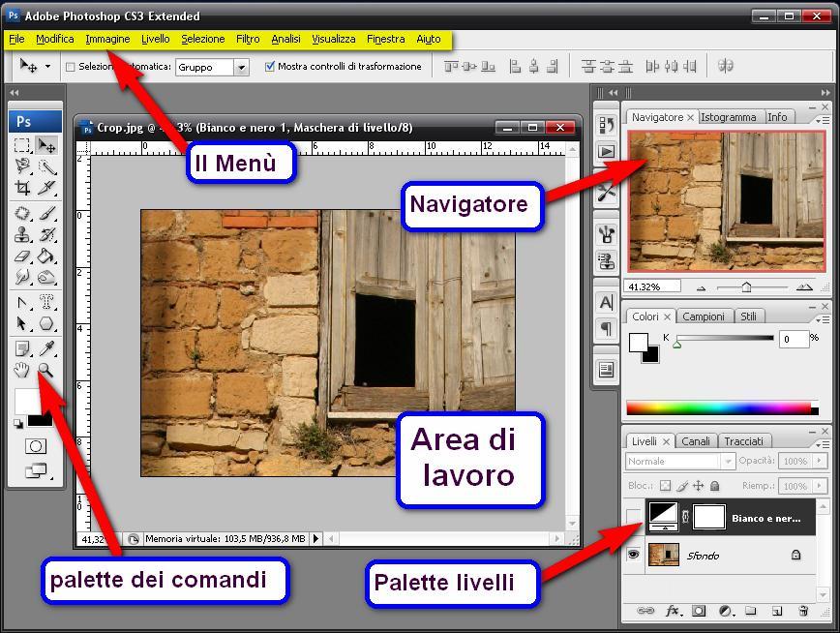The height and width of the screenshot is (633, 840).
Task: Click the fx layer style icon
Action: (x=672, y=611)
